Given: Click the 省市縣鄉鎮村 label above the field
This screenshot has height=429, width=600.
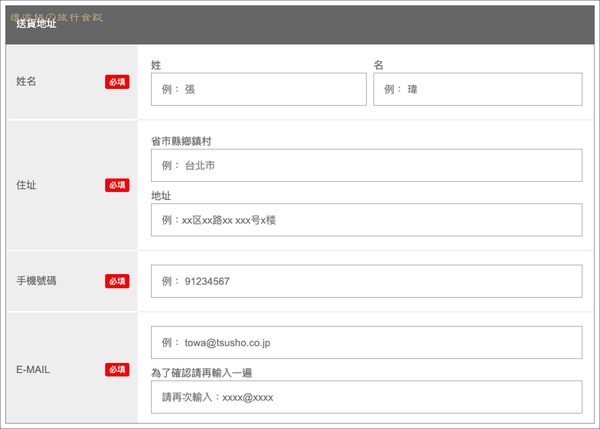Looking at the screenshot, I should pyautogui.click(x=180, y=141).
